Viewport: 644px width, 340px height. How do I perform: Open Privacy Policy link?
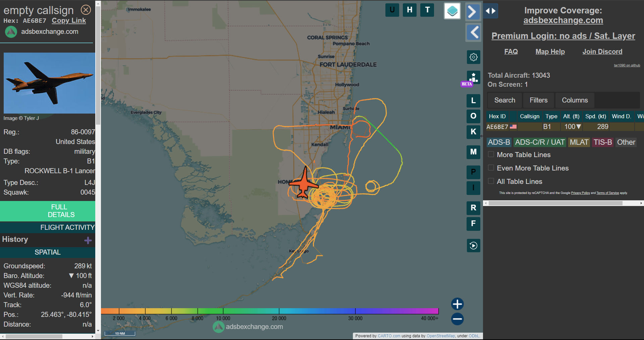(580, 193)
